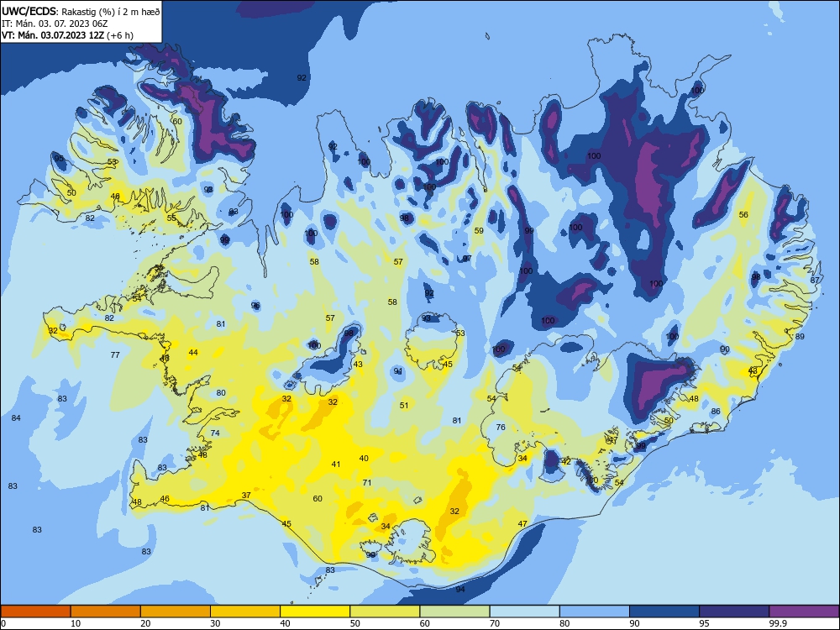Click the '37' value in the southwest

pyautogui.click(x=246, y=495)
